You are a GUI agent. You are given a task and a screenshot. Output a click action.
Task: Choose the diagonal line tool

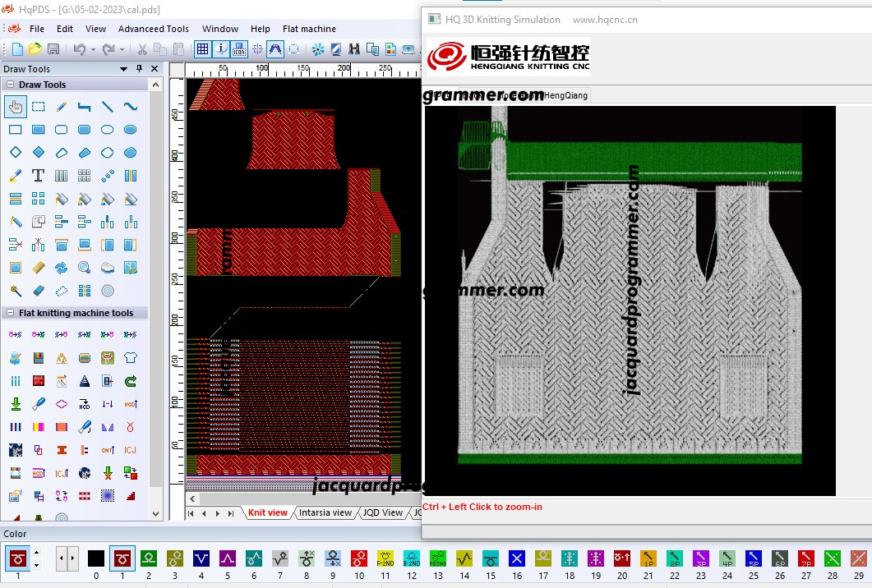click(x=108, y=106)
